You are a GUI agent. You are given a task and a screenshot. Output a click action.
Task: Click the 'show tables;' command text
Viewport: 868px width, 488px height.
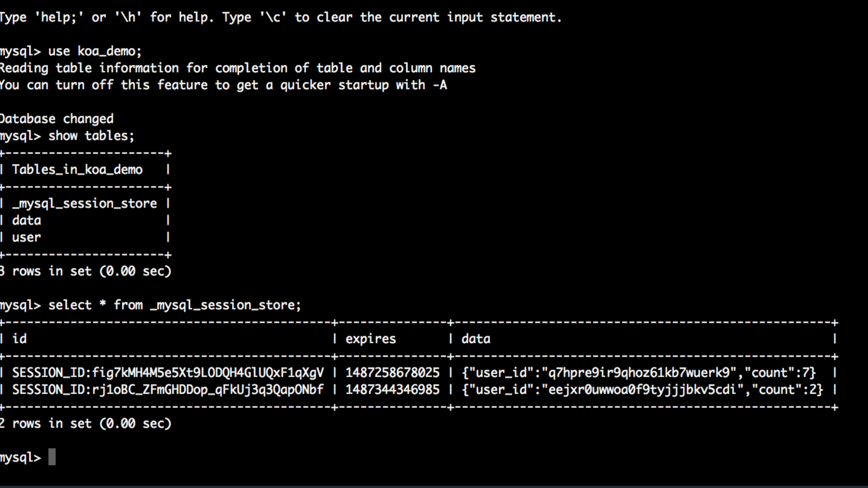point(91,136)
